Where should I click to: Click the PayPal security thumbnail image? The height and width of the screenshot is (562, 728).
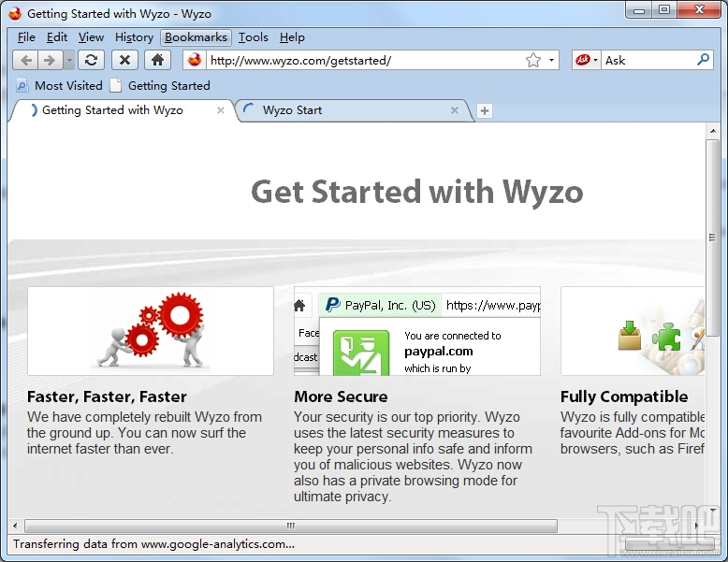(417, 331)
